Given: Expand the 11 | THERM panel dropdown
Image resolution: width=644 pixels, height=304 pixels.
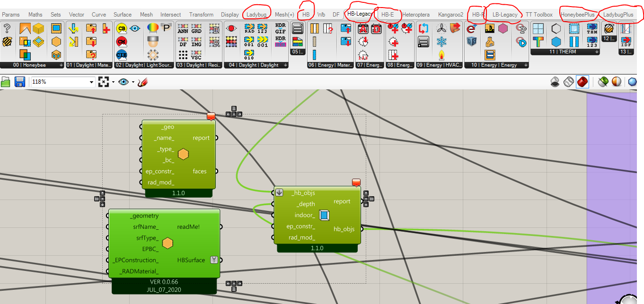Looking at the screenshot, I should click(598, 52).
